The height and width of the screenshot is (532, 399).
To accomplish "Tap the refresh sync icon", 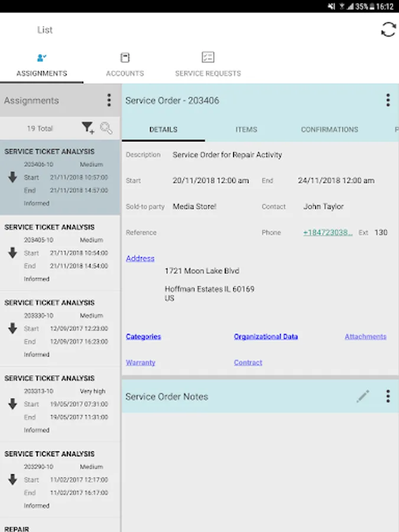I will tap(388, 30).
